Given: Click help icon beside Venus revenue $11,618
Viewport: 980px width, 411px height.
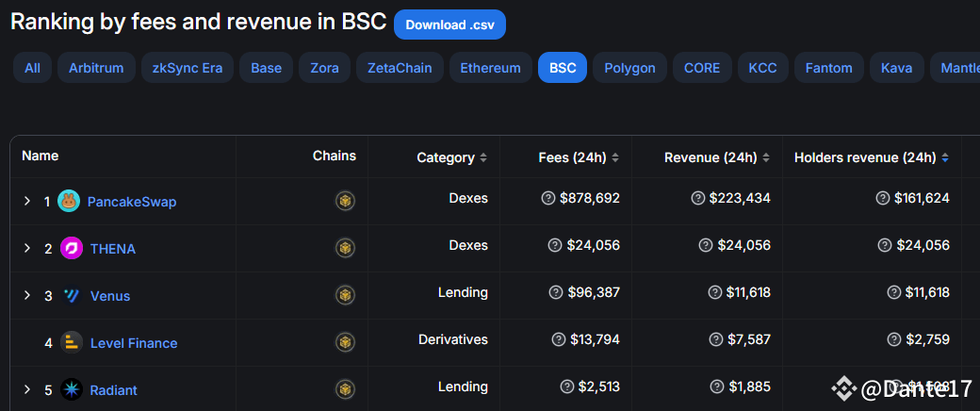Looking at the screenshot, I should click(x=715, y=292).
